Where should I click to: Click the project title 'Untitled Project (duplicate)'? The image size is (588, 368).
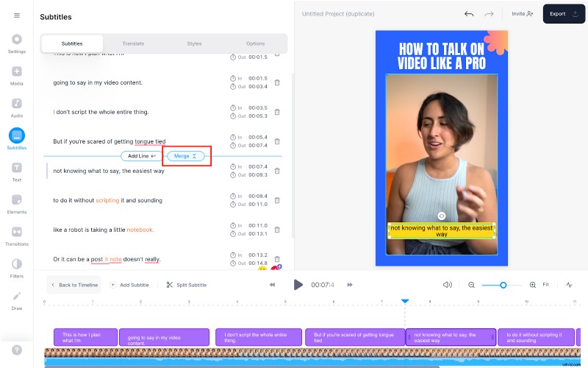[338, 14]
